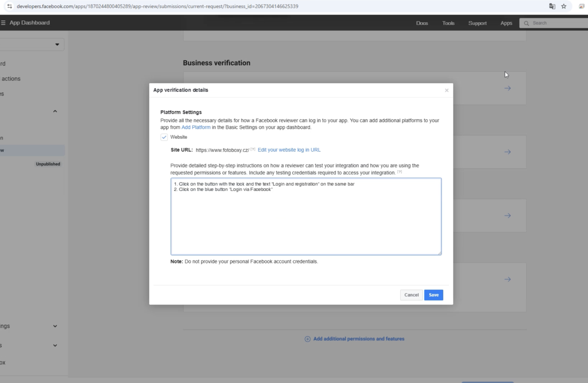Click Add additional permissions and features
588x383 pixels.
coord(359,339)
